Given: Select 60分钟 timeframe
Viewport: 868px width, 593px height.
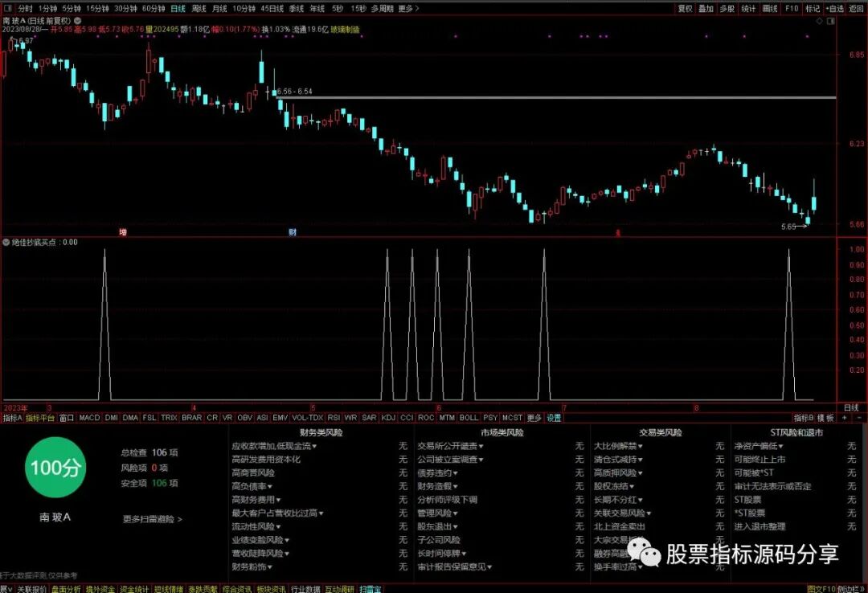Looking at the screenshot, I should 154,9.
